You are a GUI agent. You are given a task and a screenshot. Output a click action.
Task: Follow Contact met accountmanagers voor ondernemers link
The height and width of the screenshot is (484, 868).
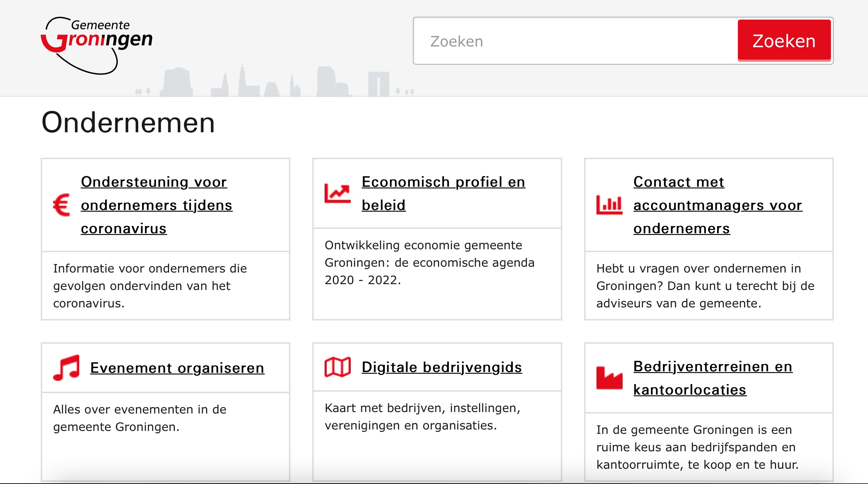pos(718,205)
